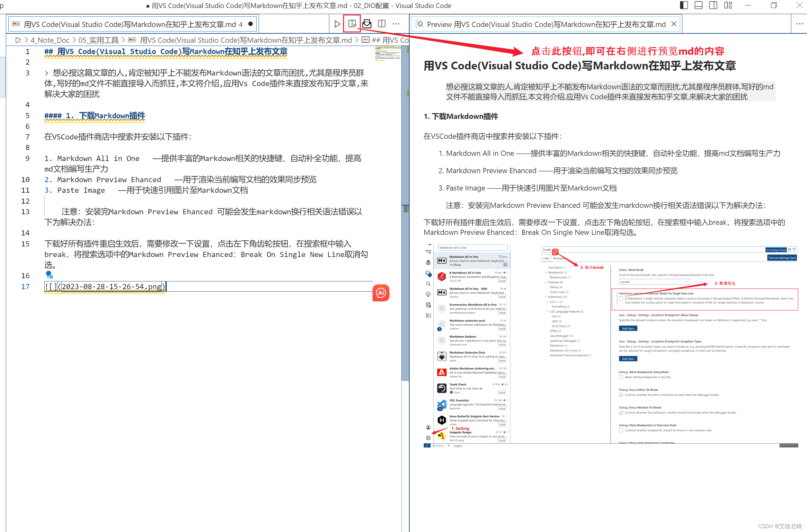Open the md file name breadcrumb

[245, 40]
